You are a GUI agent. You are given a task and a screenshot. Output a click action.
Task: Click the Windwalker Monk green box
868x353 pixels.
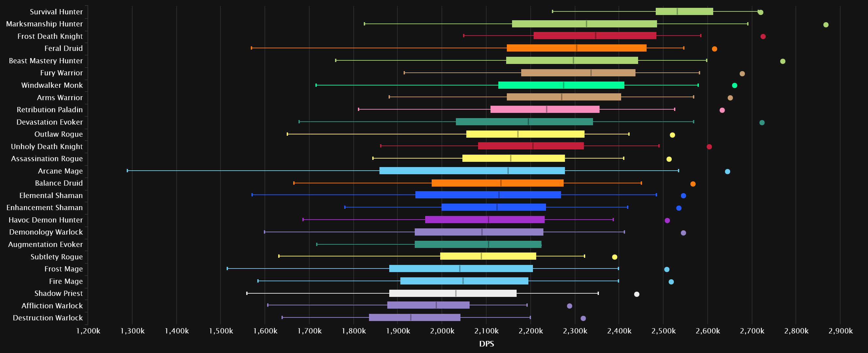click(x=561, y=85)
